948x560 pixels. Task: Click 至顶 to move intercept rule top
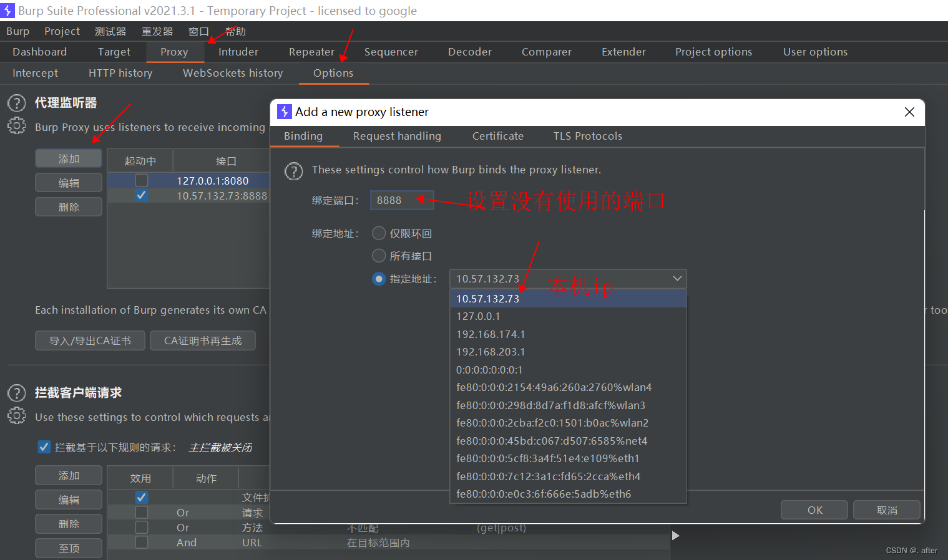coord(69,548)
